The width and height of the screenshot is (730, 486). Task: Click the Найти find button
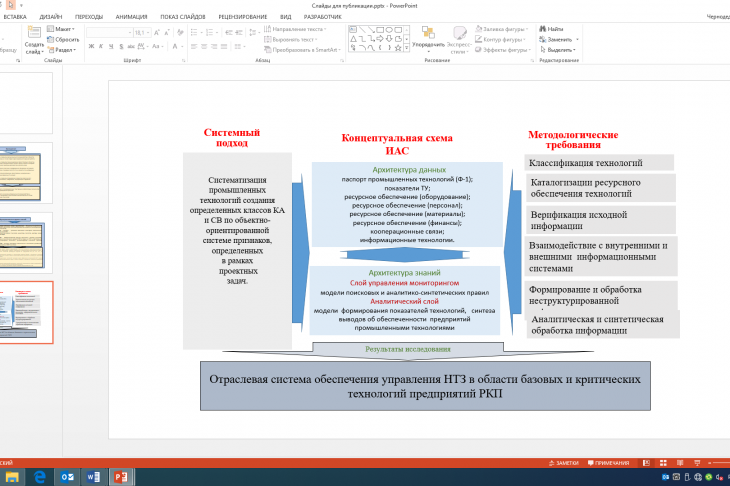pyautogui.click(x=551, y=29)
